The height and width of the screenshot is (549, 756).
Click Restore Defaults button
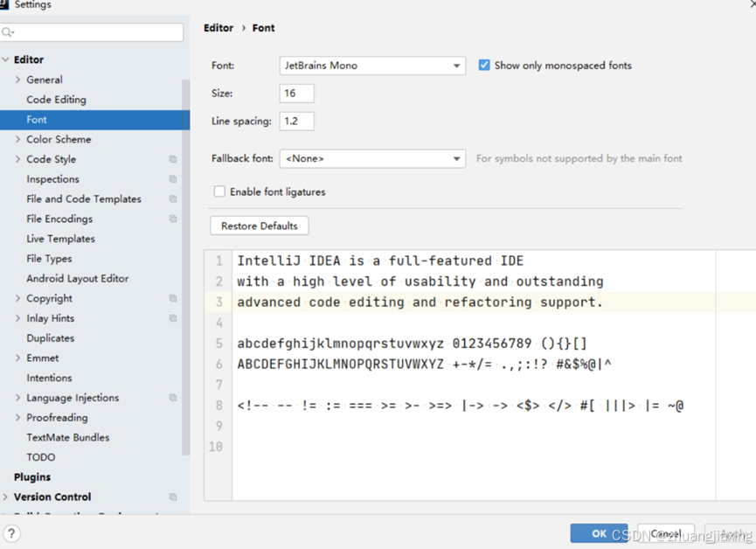point(260,226)
